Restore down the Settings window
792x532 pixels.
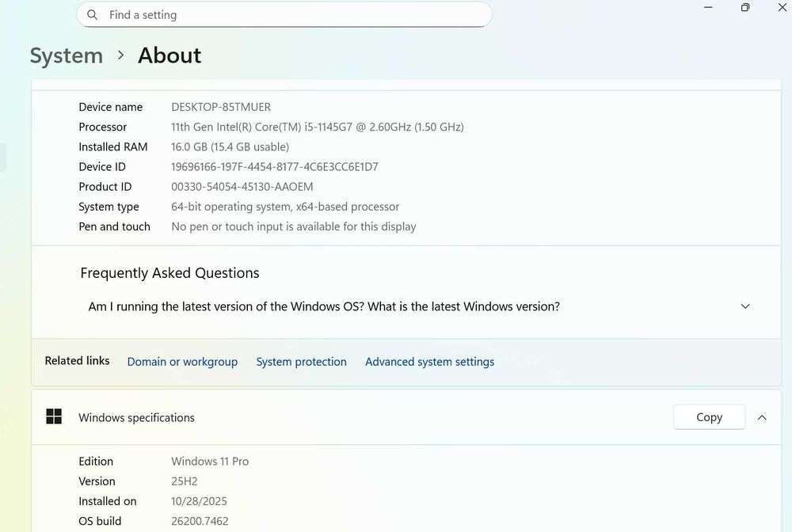[x=745, y=8]
